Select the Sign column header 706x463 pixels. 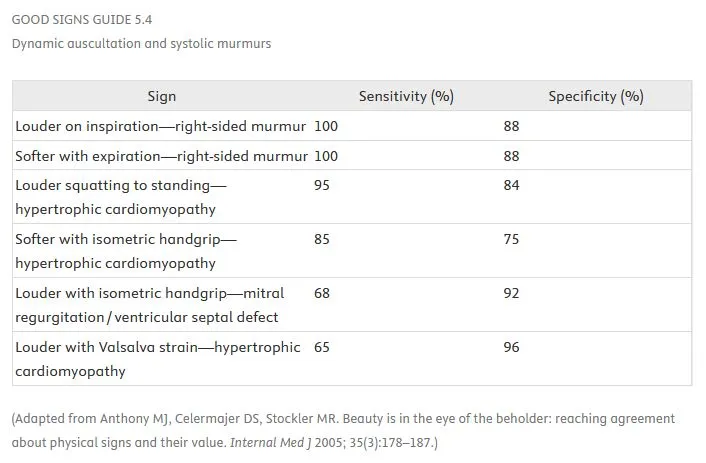tap(161, 96)
